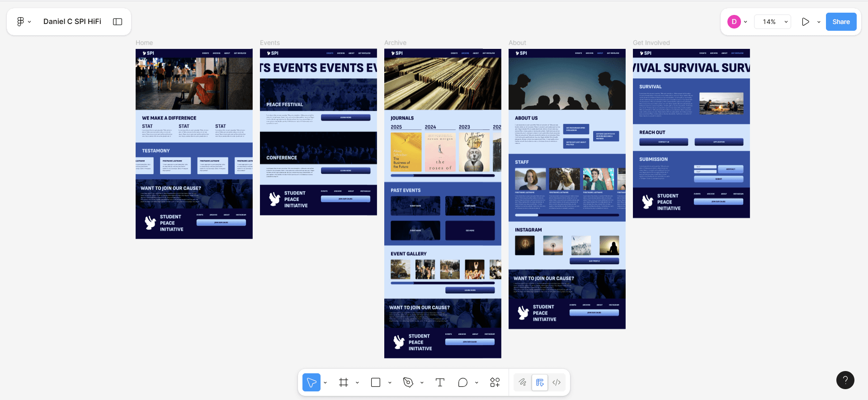Switch to Draw mode icon

click(x=523, y=382)
